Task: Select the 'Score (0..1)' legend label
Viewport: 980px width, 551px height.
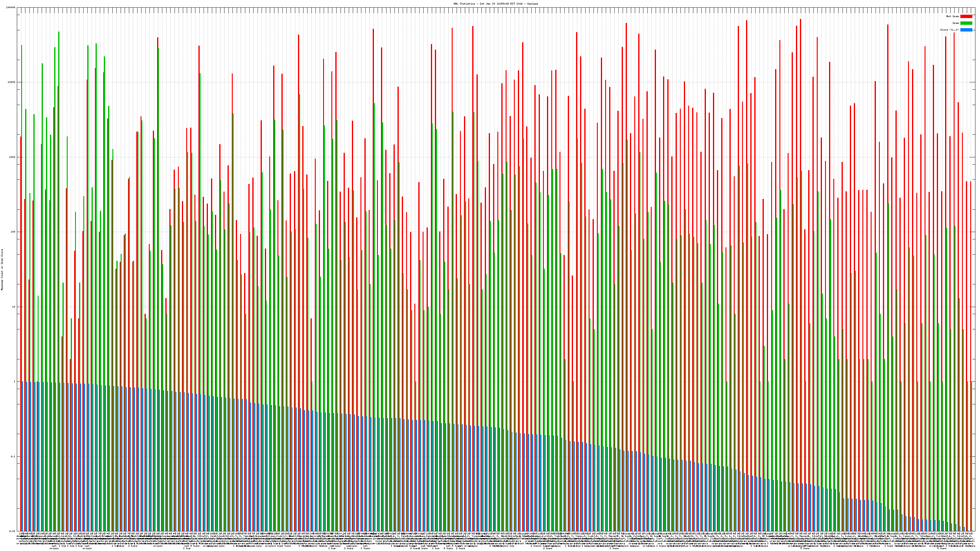Action: [x=949, y=30]
